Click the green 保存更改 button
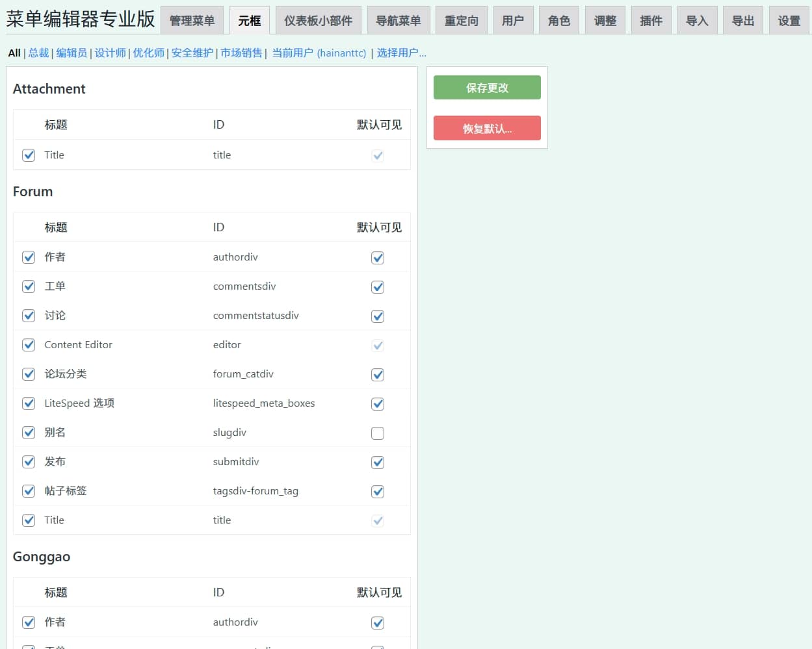 [x=487, y=88]
